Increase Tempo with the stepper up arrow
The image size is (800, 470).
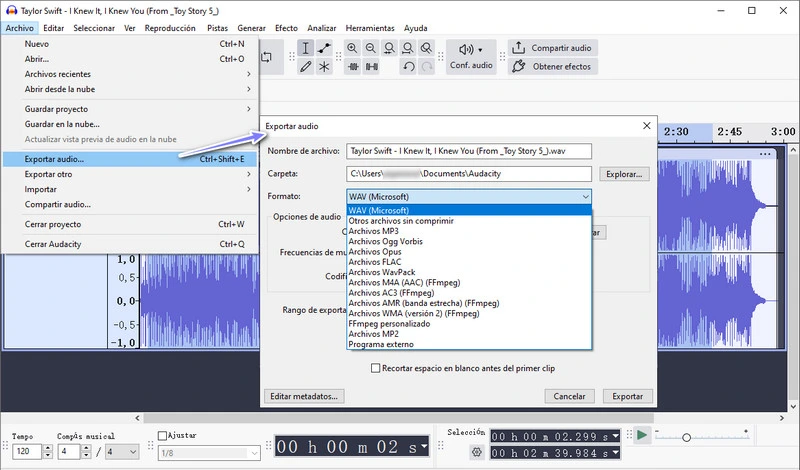48,448
